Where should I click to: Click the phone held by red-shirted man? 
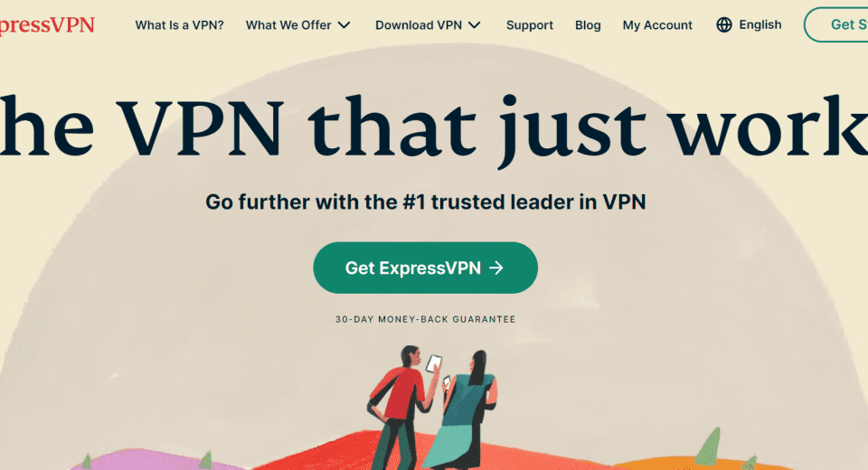tap(434, 363)
